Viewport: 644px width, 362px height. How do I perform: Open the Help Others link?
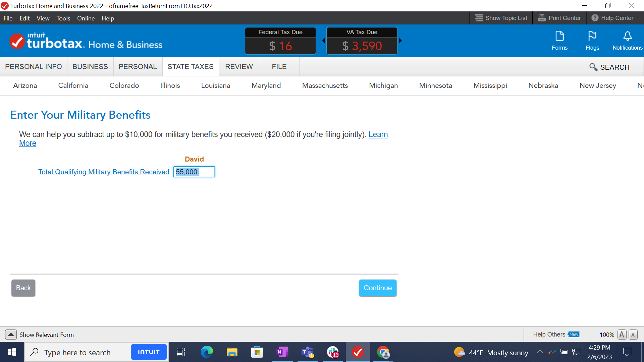(x=556, y=335)
